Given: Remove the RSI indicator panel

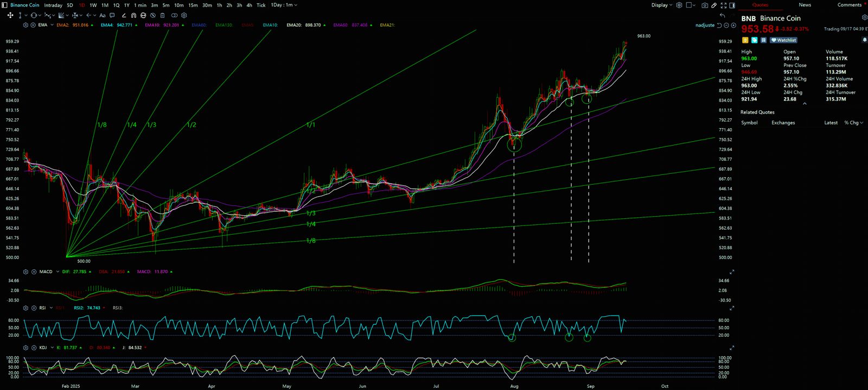Looking at the screenshot, I should (33, 308).
